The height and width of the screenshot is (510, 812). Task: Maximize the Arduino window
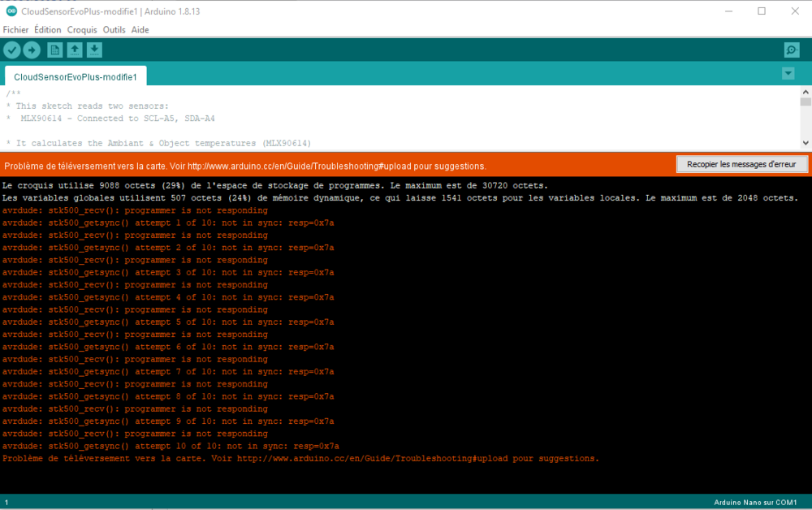[762, 11]
